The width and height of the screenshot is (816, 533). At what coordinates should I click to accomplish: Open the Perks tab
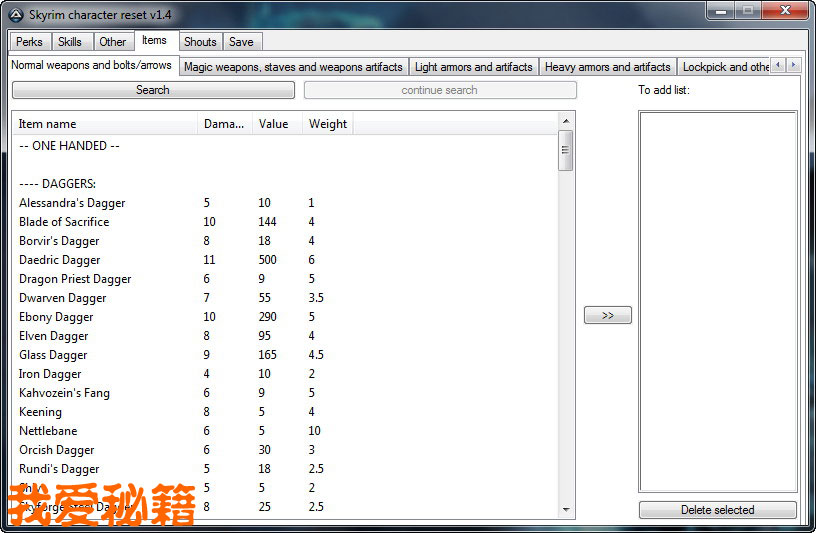coord(29,42)
